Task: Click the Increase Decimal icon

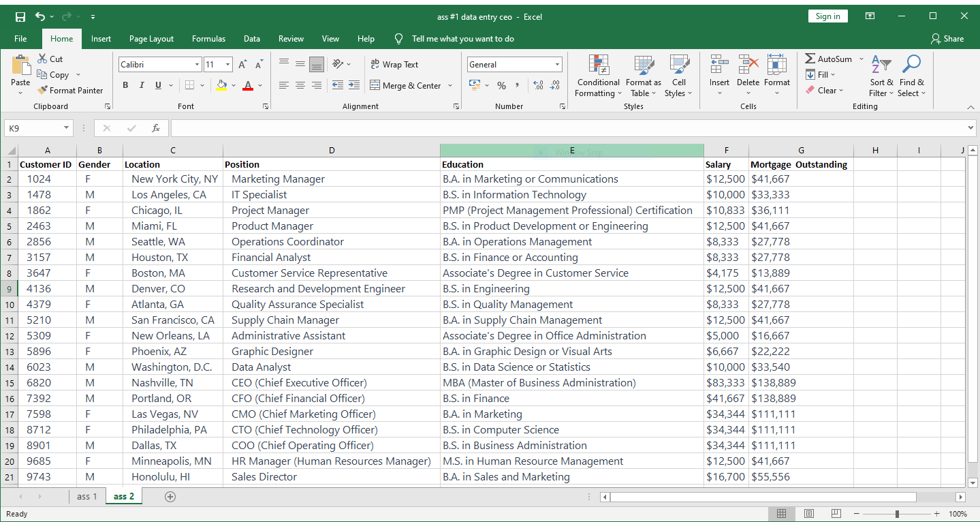Action: click(x=538, y=85)
